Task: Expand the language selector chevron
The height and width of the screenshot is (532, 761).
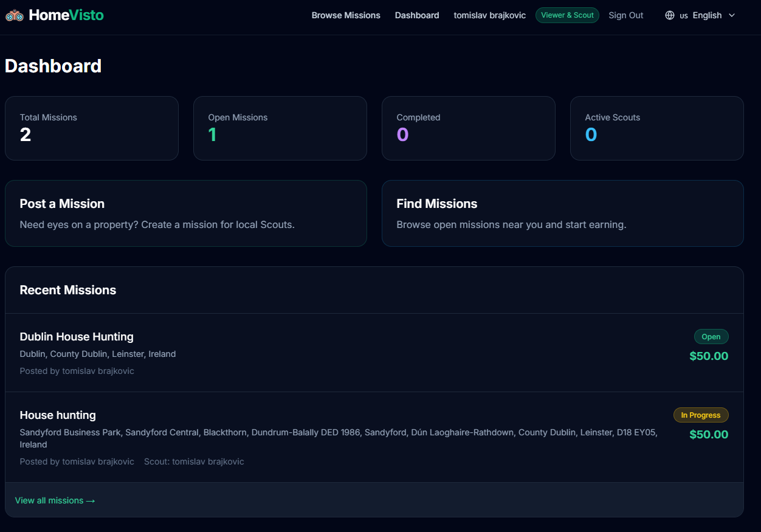Action: pyautogui.click(x=731, y=15)
